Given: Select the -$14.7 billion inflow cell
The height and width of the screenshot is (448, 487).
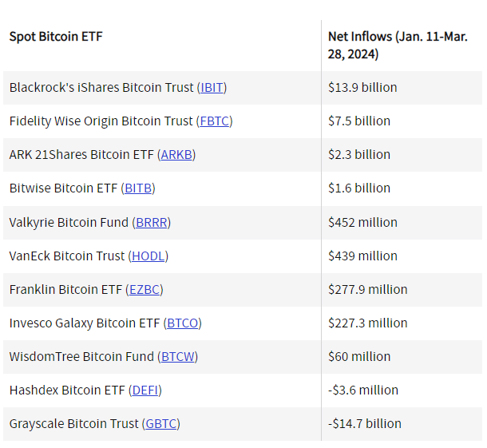Looking at the screenshot, I should [365, 423].
